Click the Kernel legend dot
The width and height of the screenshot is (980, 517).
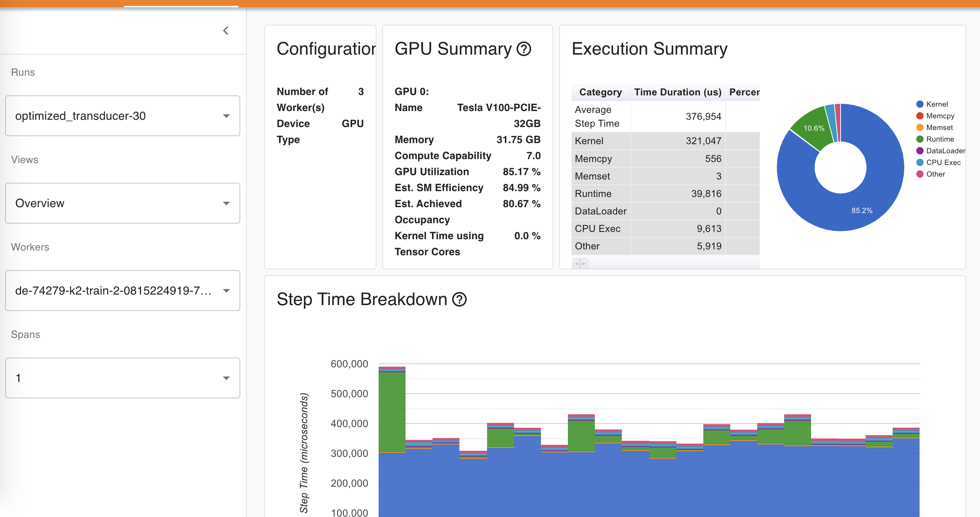click(x=920, y=104)
